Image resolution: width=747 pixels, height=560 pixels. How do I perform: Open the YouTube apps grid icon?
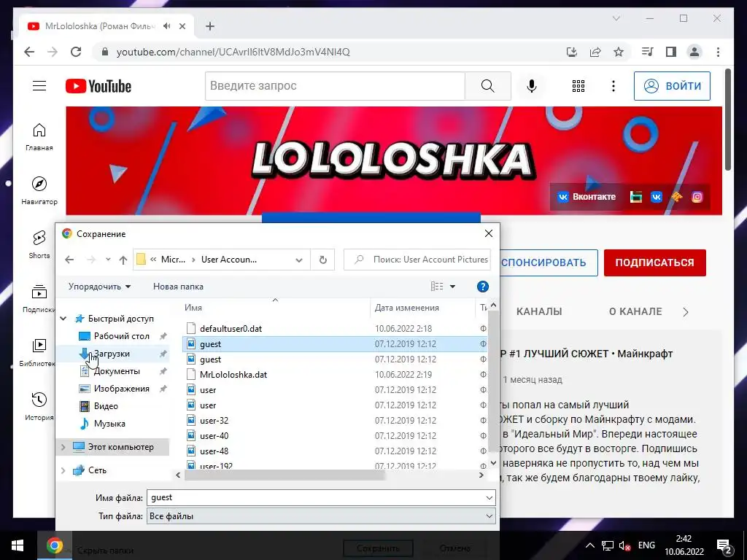click(578, 86)
